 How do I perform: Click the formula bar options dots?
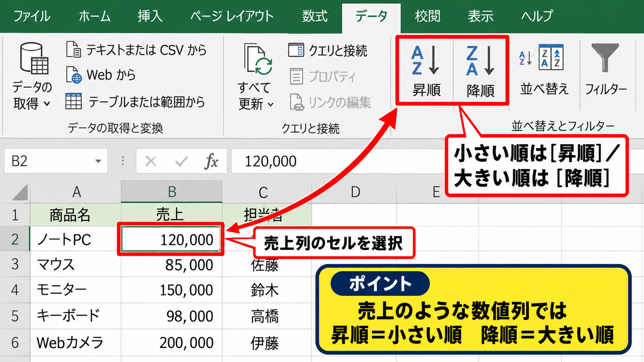(x=123, y=161)
